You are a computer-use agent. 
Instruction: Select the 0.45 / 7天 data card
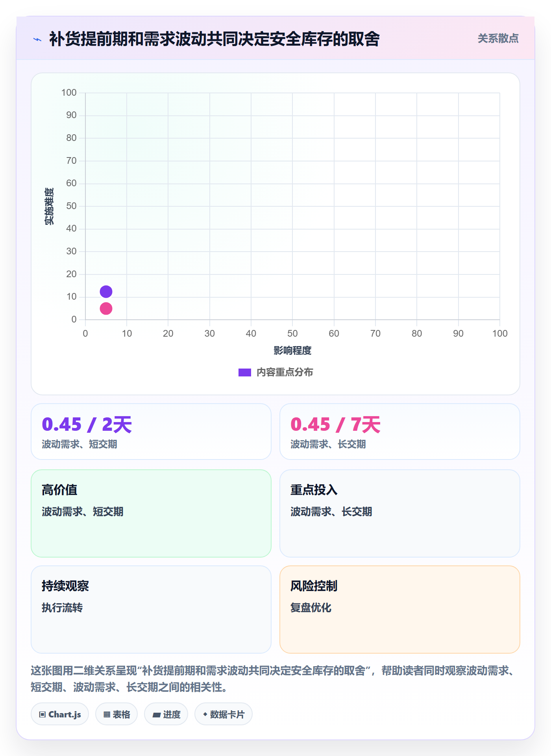click(400, 432)
